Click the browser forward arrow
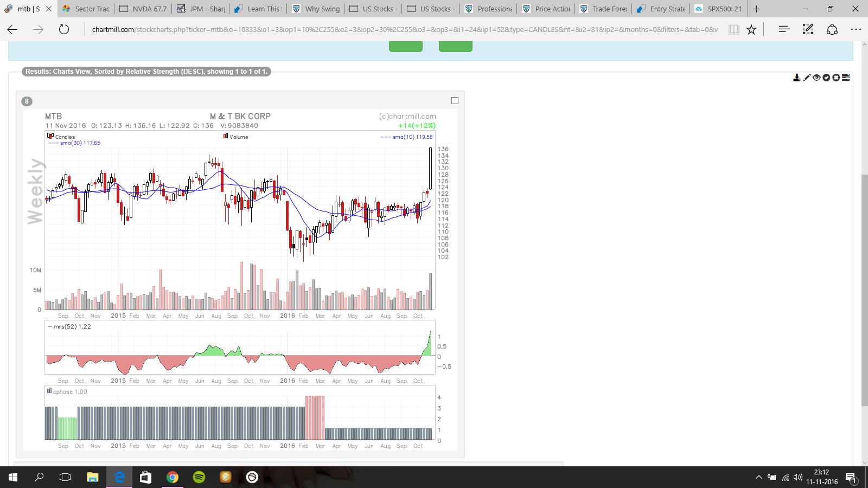This screenshot has height=488, width=868. click(38, 29)
